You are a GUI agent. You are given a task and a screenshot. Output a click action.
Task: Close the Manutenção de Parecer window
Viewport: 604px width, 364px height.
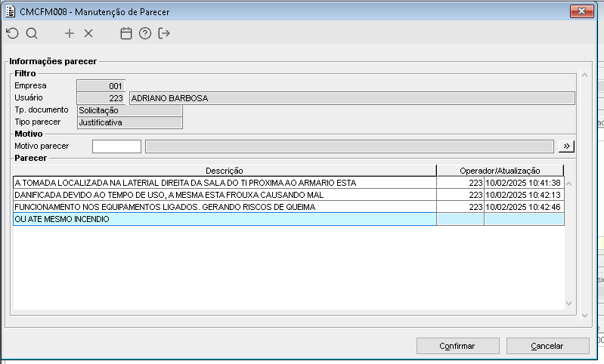pyautogui.click(x=581, y=11)
